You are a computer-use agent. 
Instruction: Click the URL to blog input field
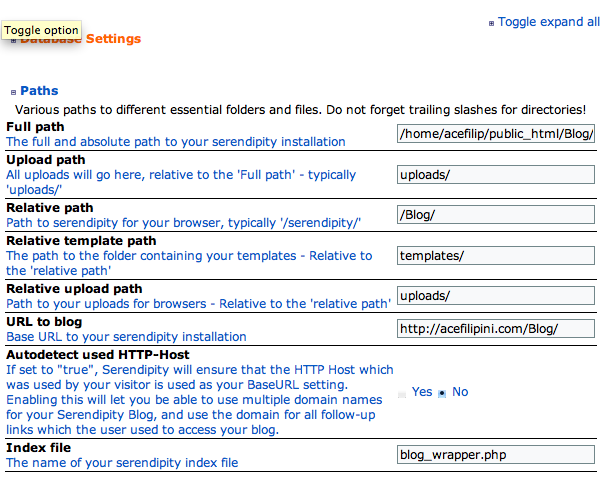(x=496, y=329)
